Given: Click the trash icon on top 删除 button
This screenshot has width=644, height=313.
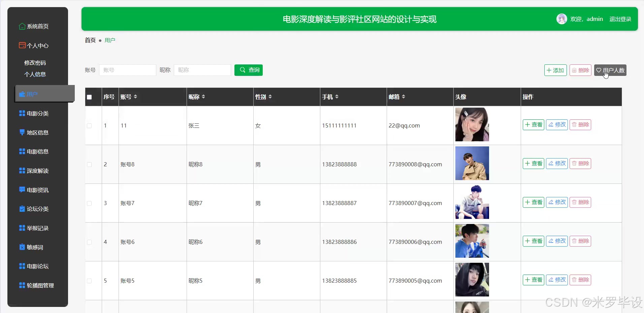Looking at the screenshot, I should (574, 70).
